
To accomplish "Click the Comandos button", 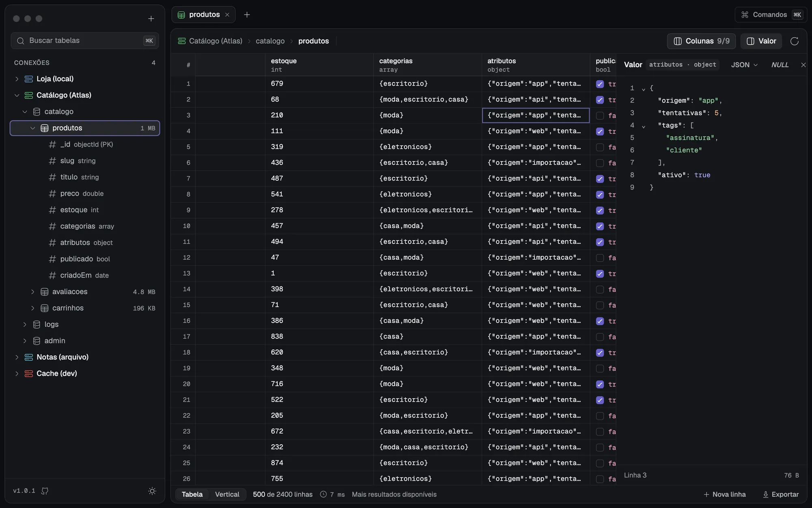I will 771,15.
